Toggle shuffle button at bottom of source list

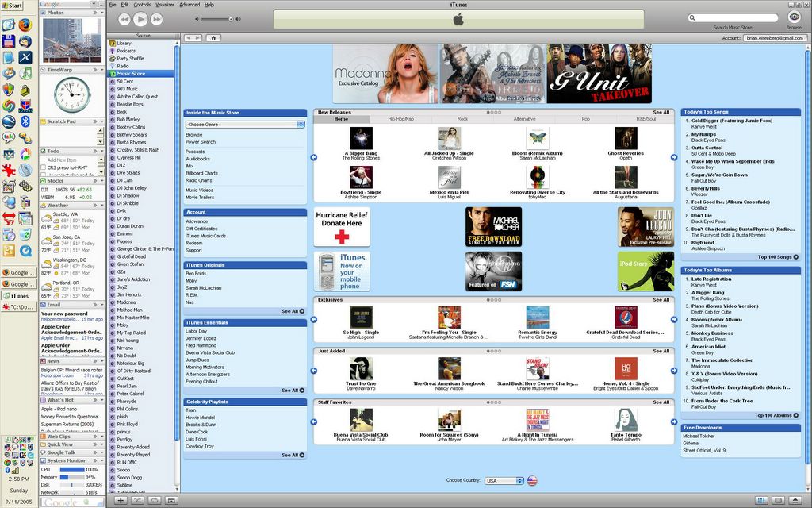tap(137, 500)
